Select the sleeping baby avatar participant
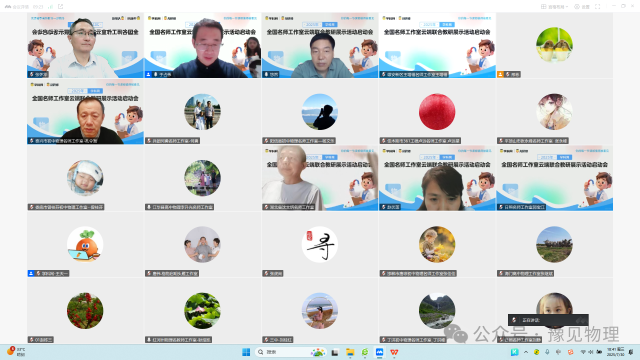 85,178
